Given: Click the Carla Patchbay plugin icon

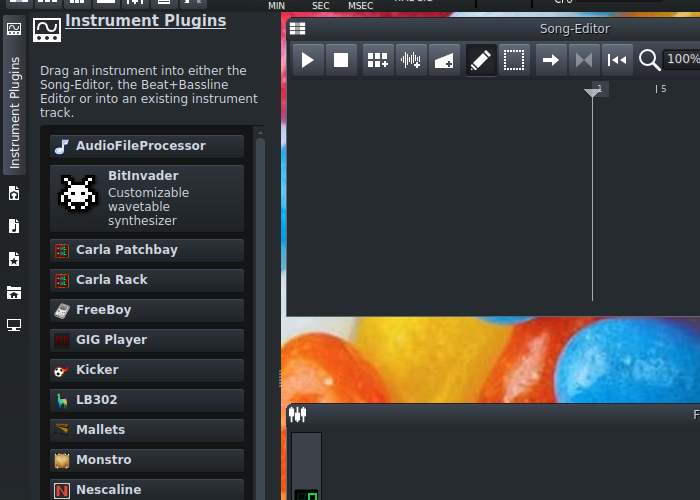Looking at the screenshot, I should (62, 250).
